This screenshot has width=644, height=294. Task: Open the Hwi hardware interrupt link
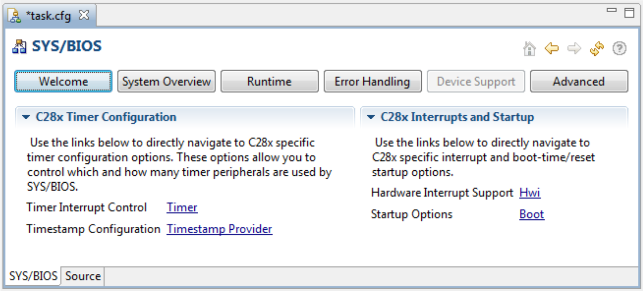530,193
